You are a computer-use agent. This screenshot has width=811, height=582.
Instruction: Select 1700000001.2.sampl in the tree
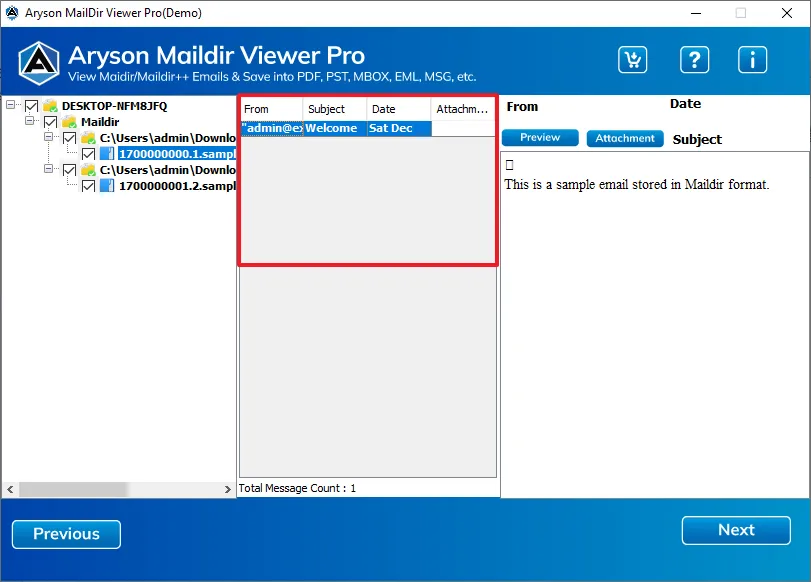[177, 186]
